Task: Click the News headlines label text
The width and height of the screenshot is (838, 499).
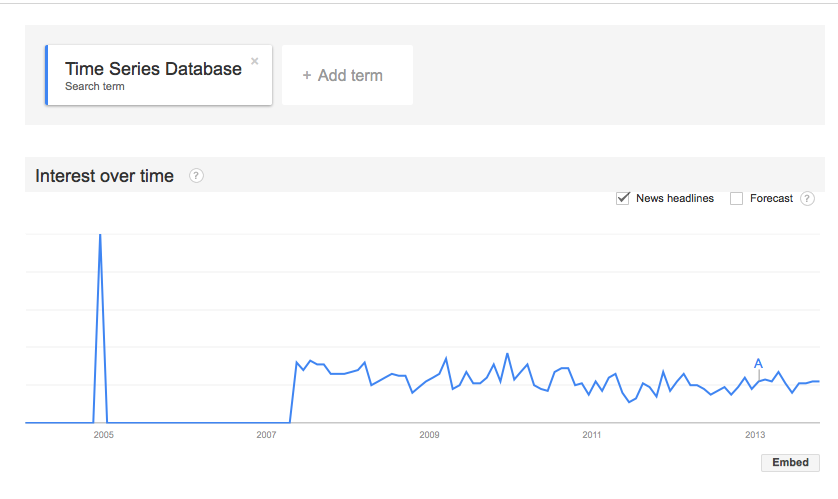Action: (x=674, y=198)
